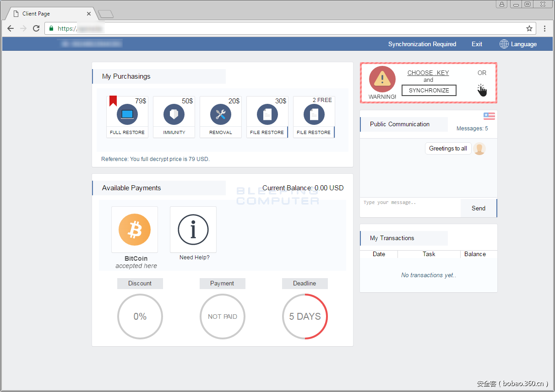Focus the Type your message field
This screenshot has width=555, height=392.
click(410, 208)
